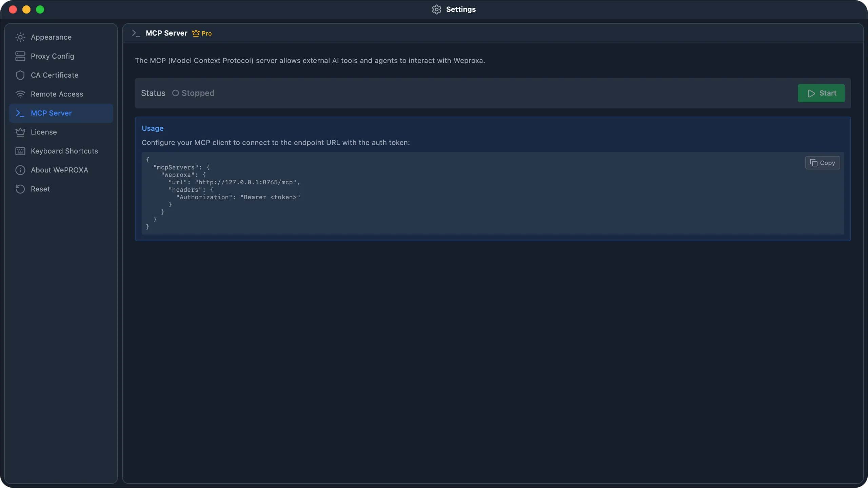
Task: Open About WePROXA page
Action: (61, 170)
